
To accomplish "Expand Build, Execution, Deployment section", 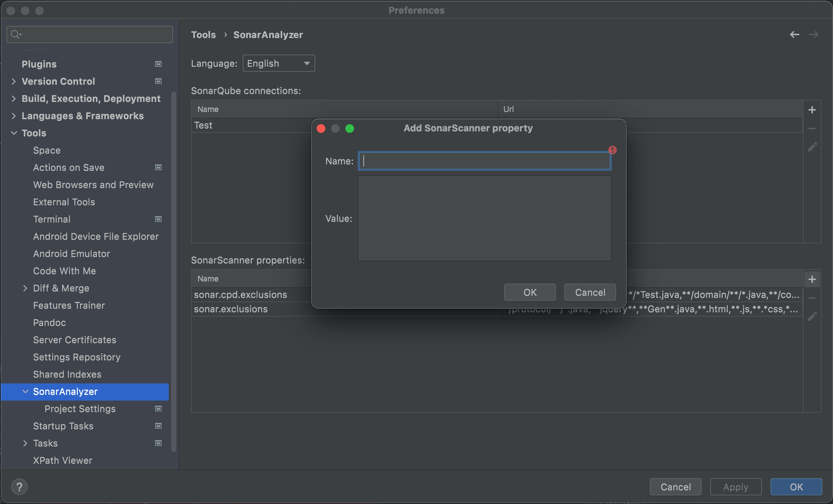I will click(14, 98).
